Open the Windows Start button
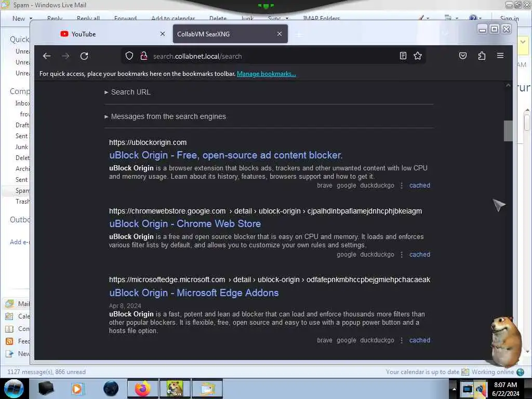The width and height of the screenshot is (532, 399). 14,389
